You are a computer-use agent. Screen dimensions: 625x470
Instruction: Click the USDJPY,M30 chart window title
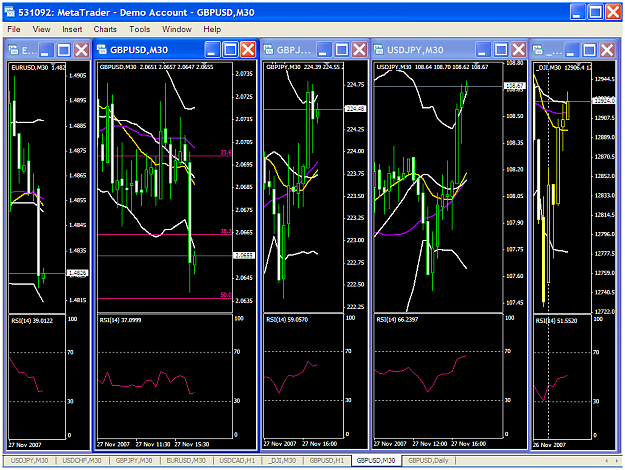click(x=415, y=50)
